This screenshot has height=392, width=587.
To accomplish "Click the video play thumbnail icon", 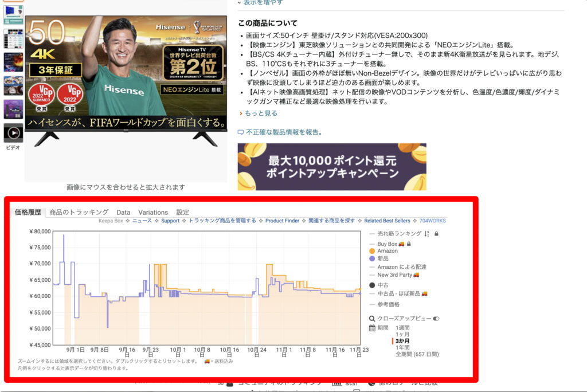I will 13,133.
